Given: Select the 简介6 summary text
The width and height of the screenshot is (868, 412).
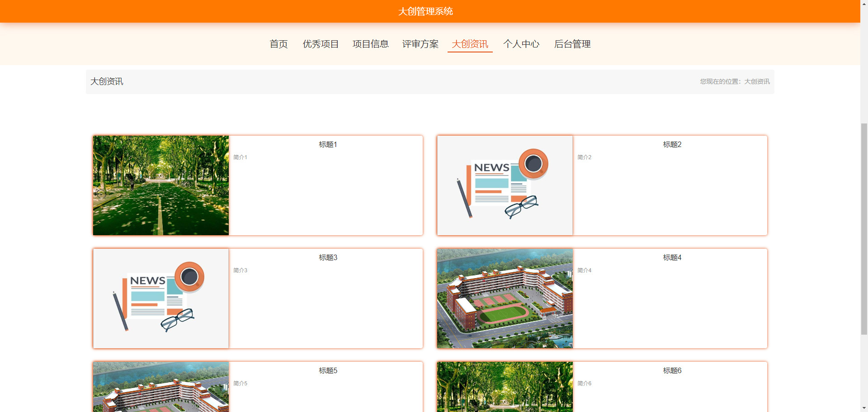Looking at the screenshot, I should click(584, 384).
